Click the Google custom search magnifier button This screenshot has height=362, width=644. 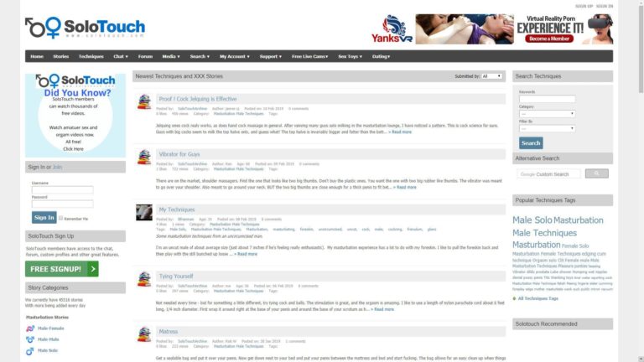[x=596, y=173]
